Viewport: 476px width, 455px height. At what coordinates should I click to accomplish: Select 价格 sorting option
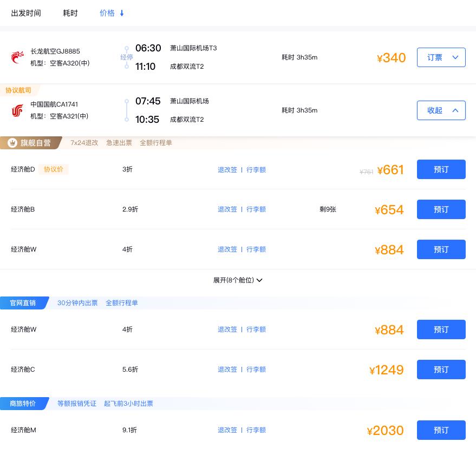pyautogui.click(x=107, y=13)
